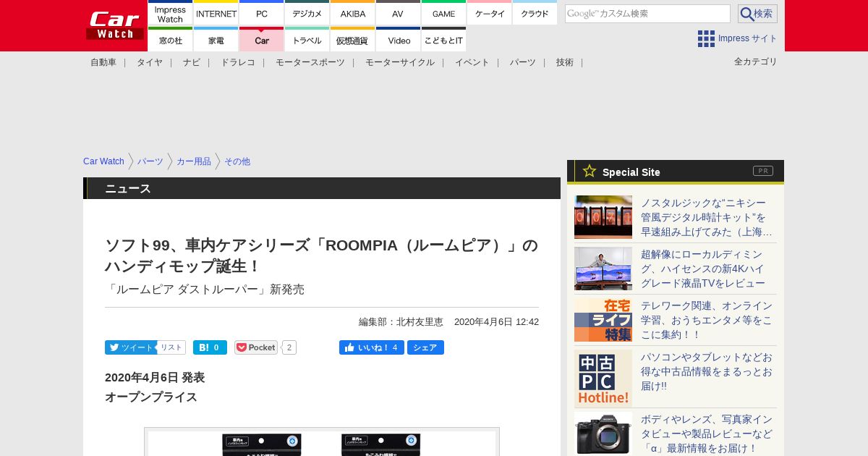Open the 技術 category menu
This screenshot has width=868, height=456.
click(x=565, y=62)
